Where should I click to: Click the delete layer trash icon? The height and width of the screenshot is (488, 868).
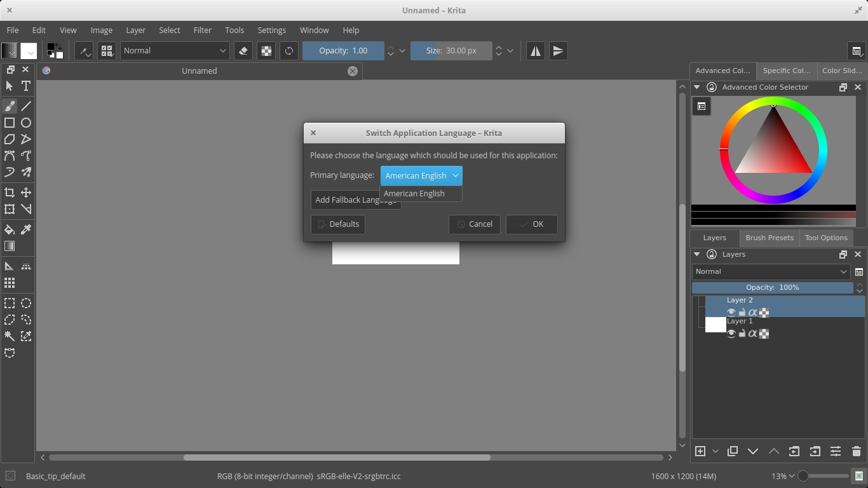856,451
